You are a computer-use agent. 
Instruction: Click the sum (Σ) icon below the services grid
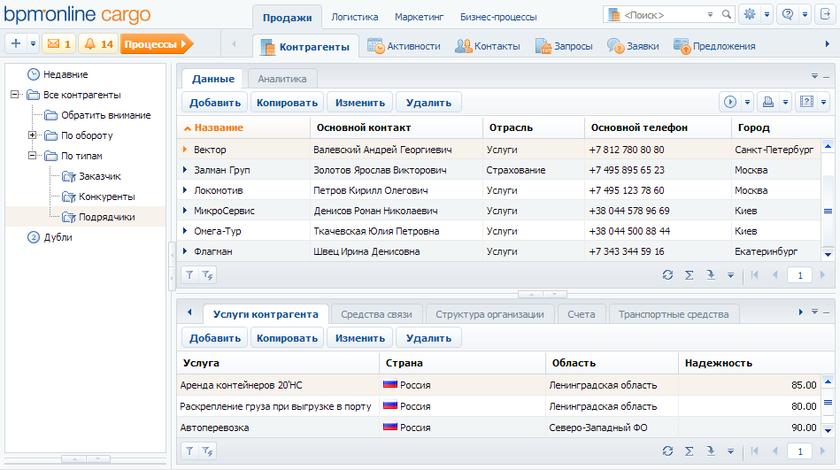point(689,451)
